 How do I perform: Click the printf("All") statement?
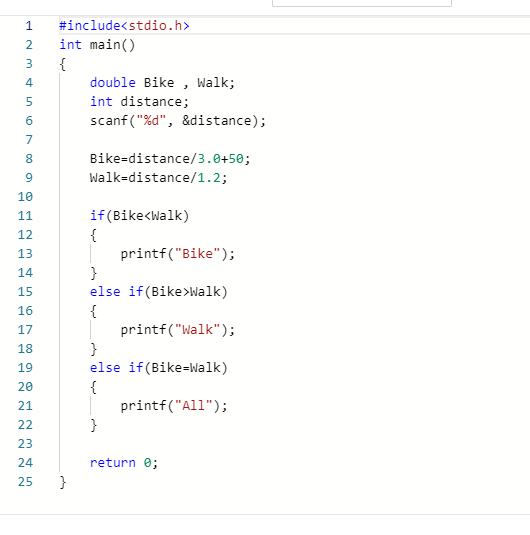174,406
